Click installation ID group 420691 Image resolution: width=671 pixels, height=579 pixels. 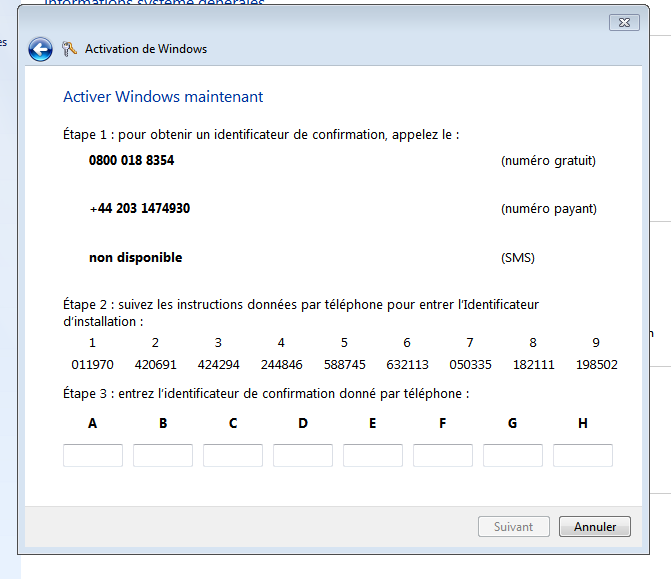click(x=155, y=365)
